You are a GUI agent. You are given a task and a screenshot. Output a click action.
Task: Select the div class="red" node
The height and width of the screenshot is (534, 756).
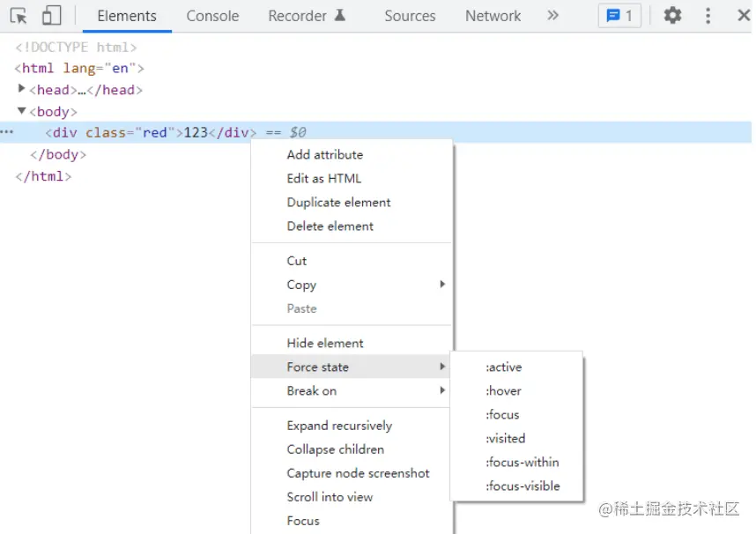click(375, 132)
